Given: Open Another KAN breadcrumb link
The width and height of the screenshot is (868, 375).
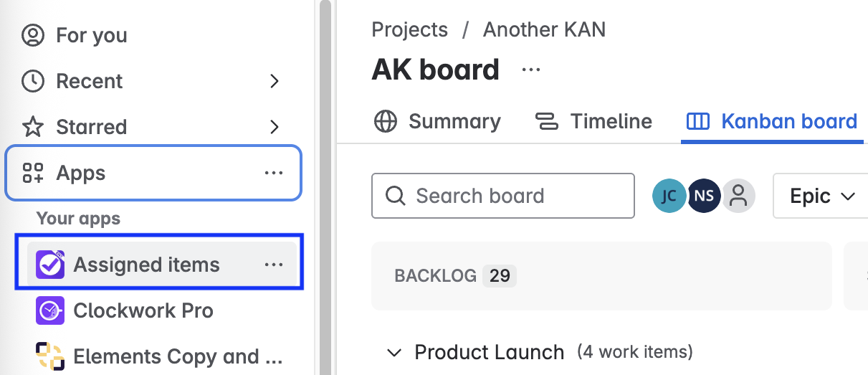Looking at the screenshot, I should tap(544, 29).
